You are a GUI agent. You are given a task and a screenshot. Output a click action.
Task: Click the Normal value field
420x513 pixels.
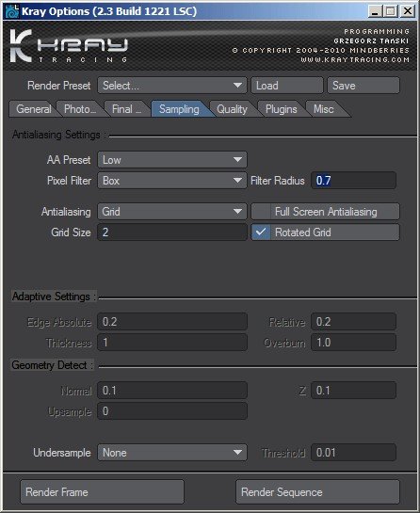coord(172,391)
